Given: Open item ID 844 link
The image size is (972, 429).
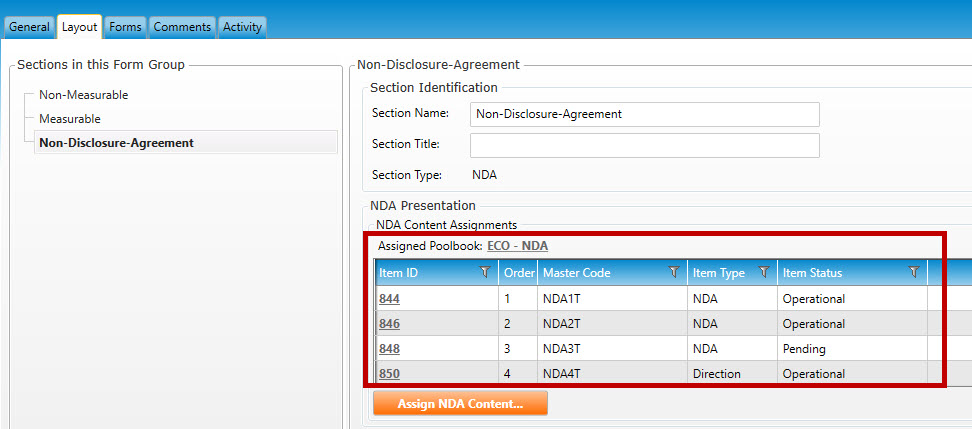Looking at the screenshot, I should [389, 299].
